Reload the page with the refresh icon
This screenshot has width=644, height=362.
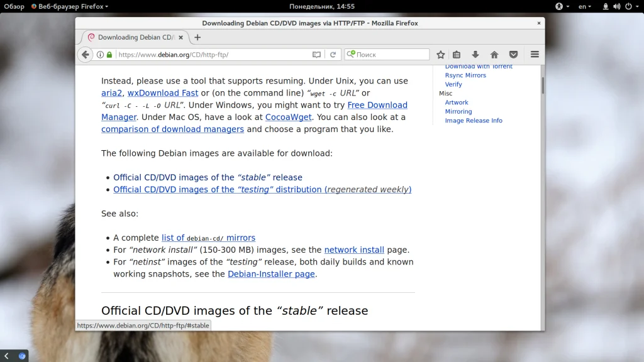pos(333,55)
